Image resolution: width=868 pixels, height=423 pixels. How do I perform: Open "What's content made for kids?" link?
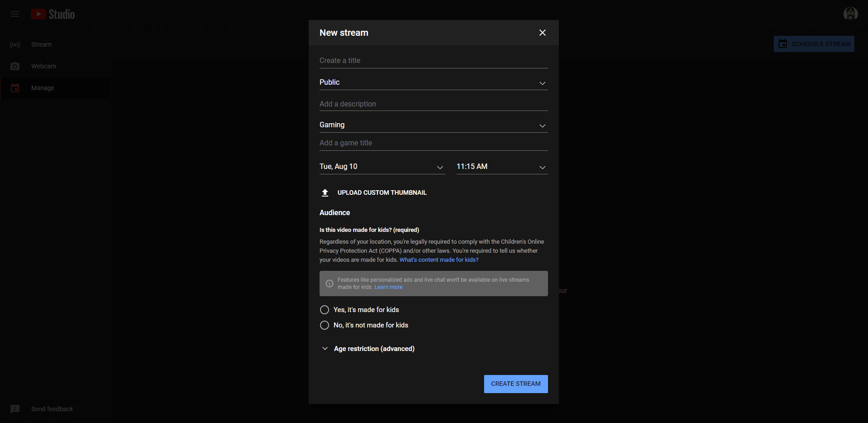coord(439,260)
